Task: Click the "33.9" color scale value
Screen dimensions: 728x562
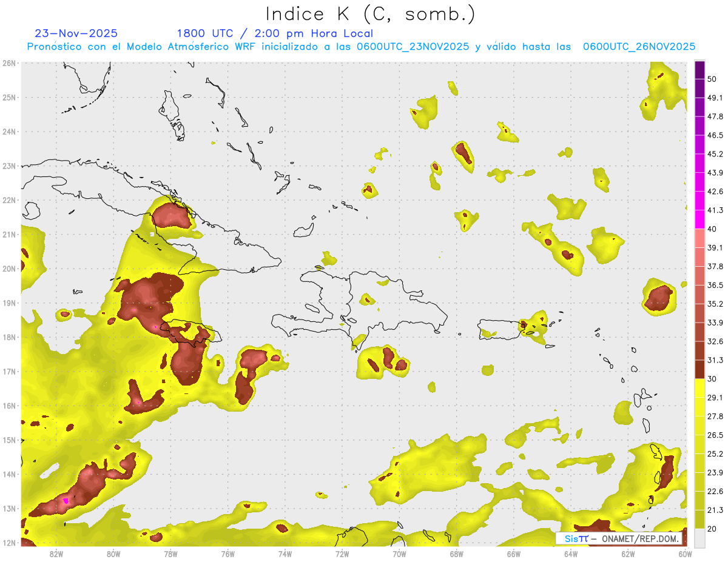Action: (715, 323)
